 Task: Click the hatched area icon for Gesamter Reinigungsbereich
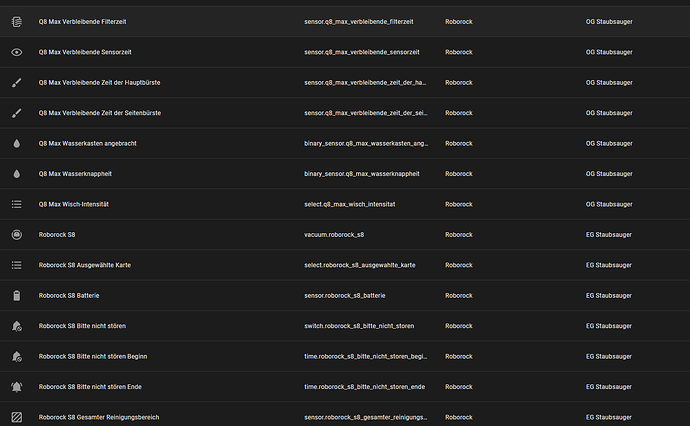click(x=17, y=417)
